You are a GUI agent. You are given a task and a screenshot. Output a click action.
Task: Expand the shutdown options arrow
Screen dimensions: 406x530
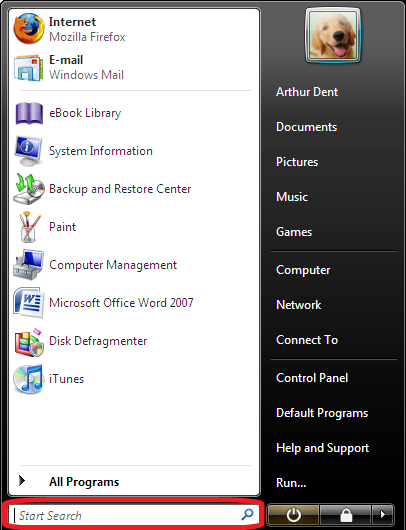(x=383, y=515)
